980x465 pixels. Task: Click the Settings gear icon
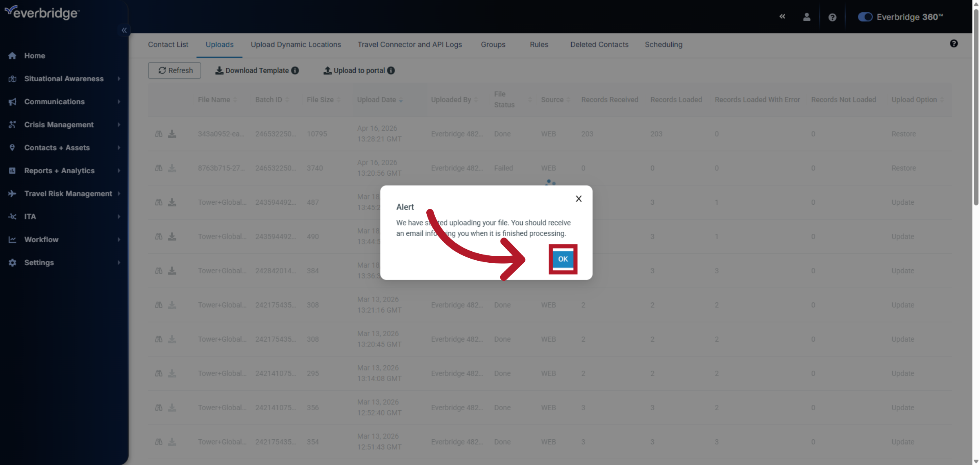[12, 263]
